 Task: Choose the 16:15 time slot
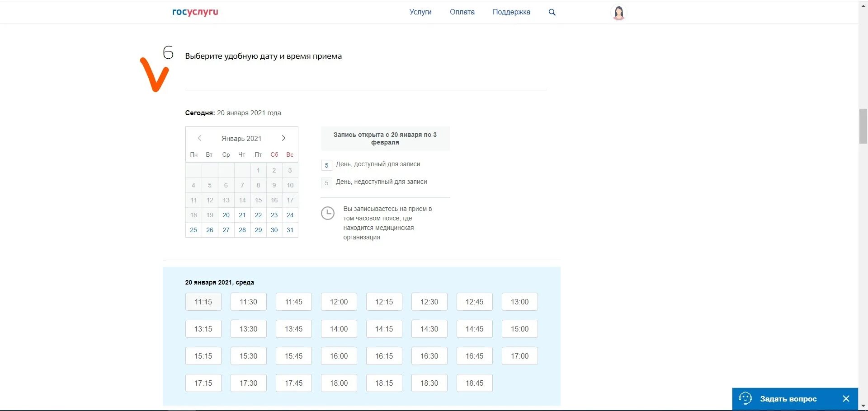coord(384,356)
